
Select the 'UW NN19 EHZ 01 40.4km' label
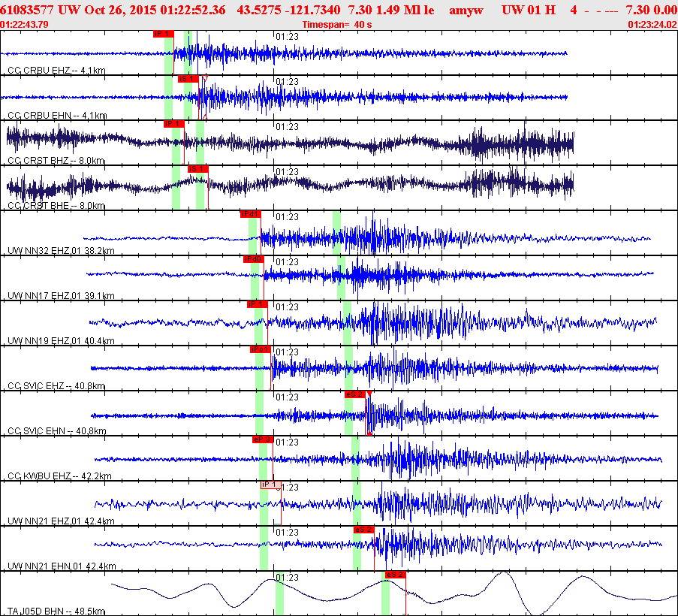tap(61, 340)
